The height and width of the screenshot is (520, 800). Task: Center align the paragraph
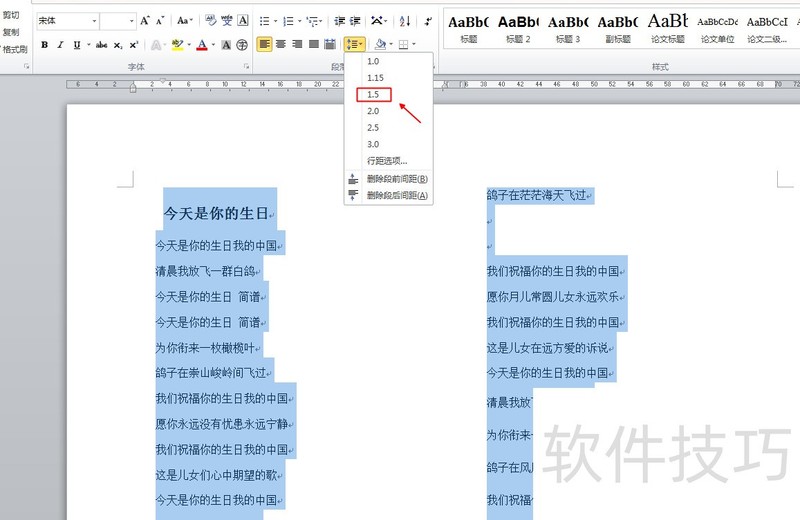281,44
